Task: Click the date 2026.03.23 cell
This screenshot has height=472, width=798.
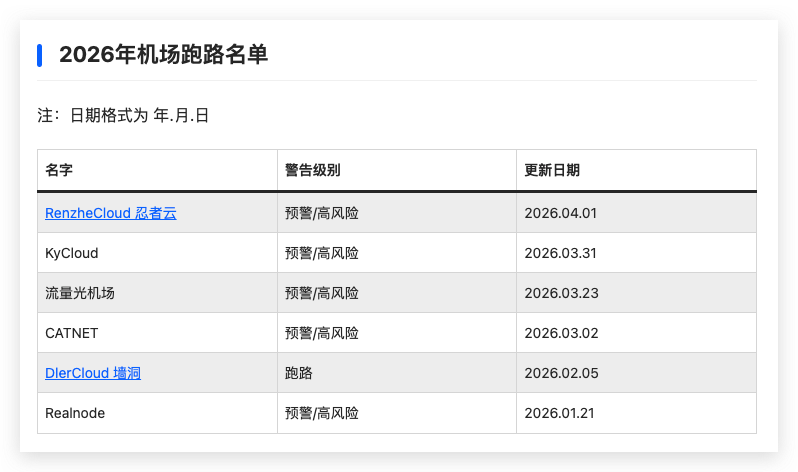Action: tap(560, 293)
